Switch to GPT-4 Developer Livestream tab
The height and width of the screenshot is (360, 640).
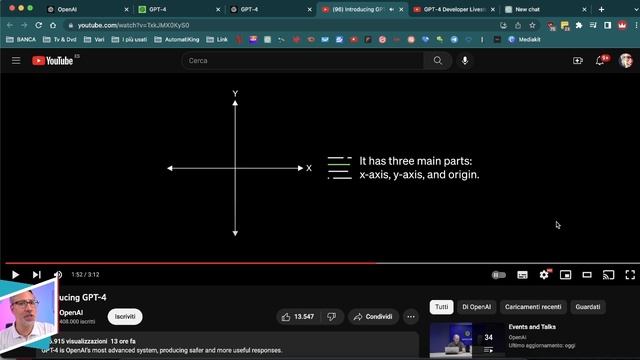[454, 9]
